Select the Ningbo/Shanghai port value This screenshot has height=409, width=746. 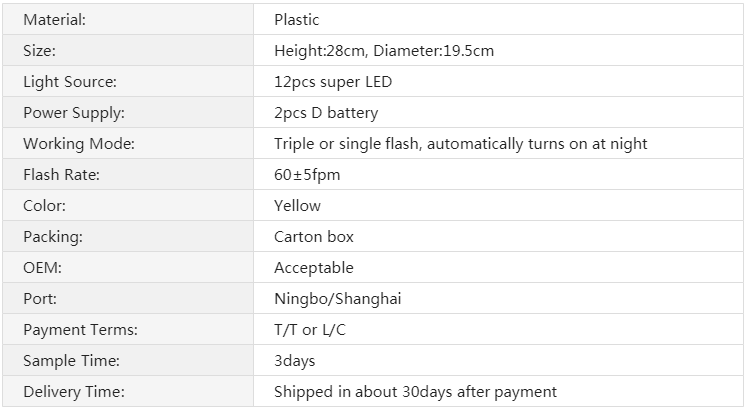point(338,299)
